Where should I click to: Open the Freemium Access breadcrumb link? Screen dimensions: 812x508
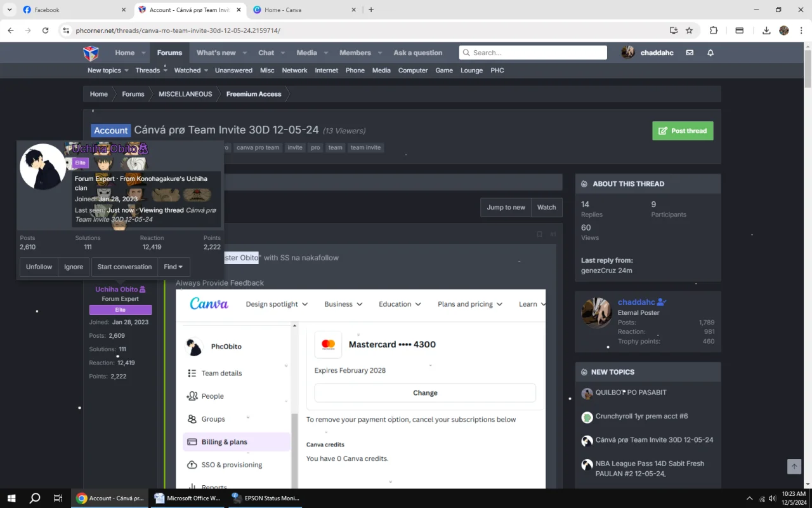pyautogui.click(x=254, y=94)
